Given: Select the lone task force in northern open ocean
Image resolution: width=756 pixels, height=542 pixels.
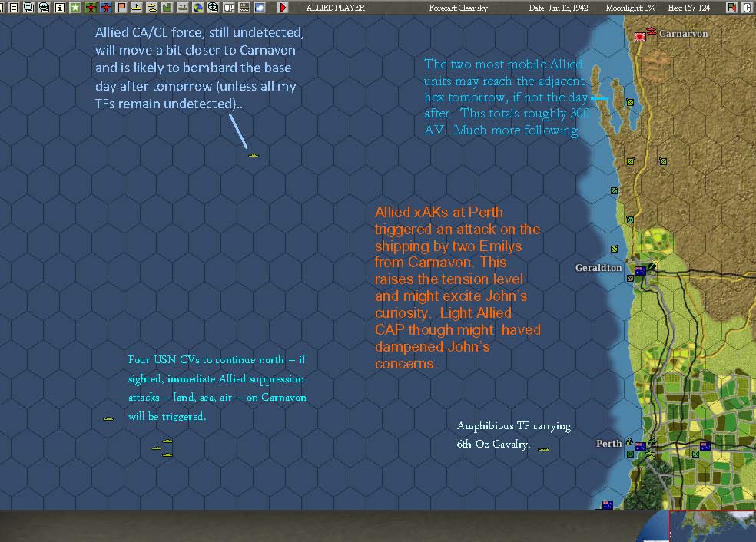Looking at the screenshot, I should click(254, 156).
